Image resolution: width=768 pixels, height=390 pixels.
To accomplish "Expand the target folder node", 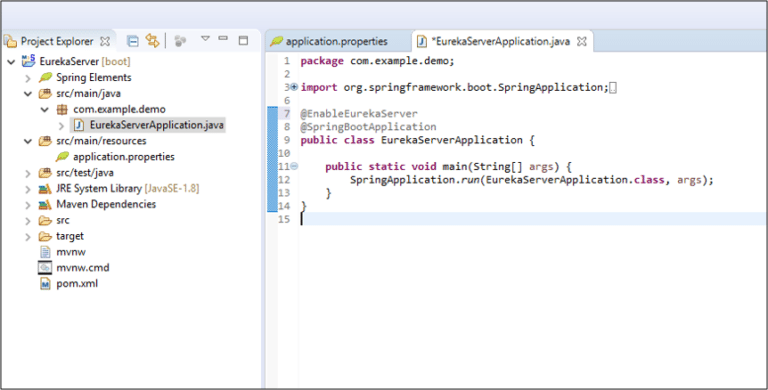I will 28,237.
